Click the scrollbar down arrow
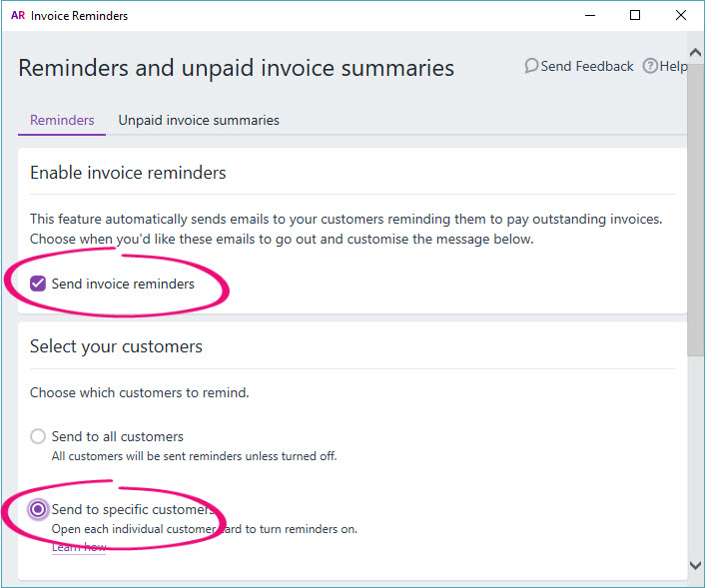Viewport: 705px width, 588px height. click(x=696, y=565)
